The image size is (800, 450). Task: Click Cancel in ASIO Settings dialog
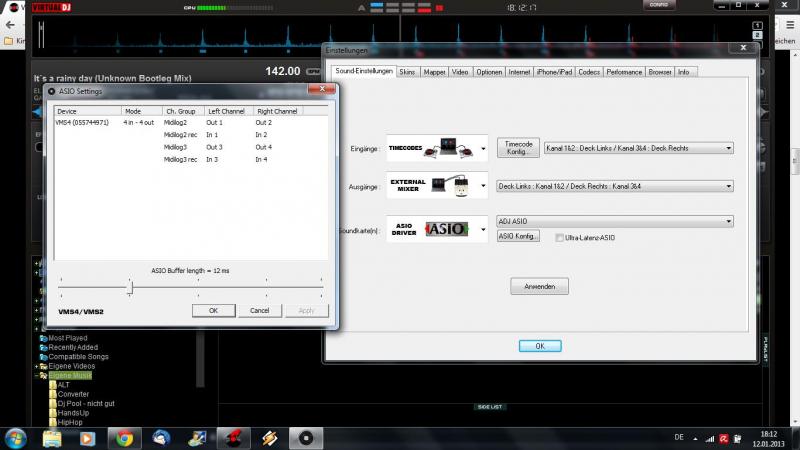[260, 310]
